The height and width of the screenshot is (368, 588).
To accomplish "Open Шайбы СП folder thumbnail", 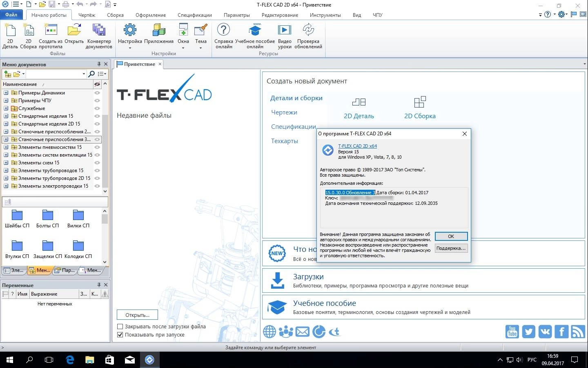I will point(17,215).
